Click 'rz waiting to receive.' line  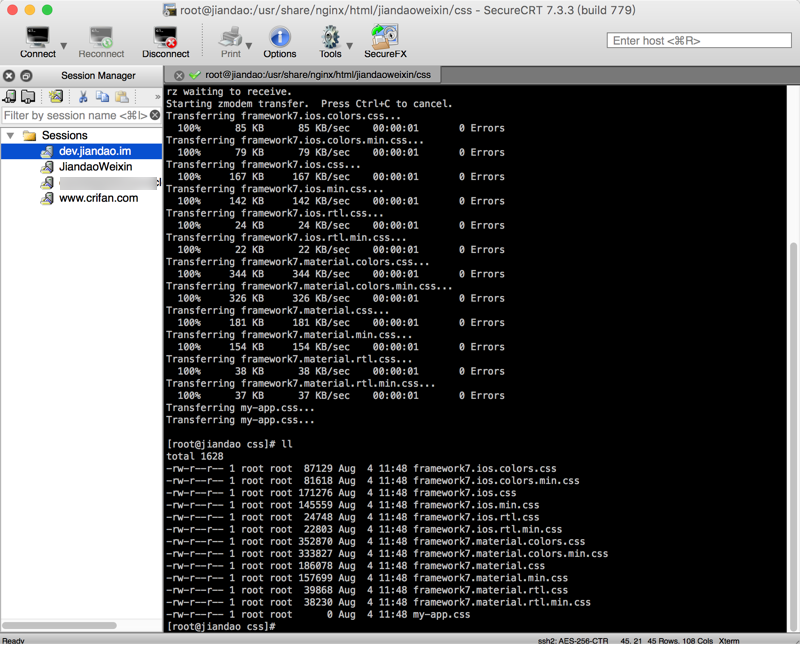pyautogui.click(x=229, y=92)
